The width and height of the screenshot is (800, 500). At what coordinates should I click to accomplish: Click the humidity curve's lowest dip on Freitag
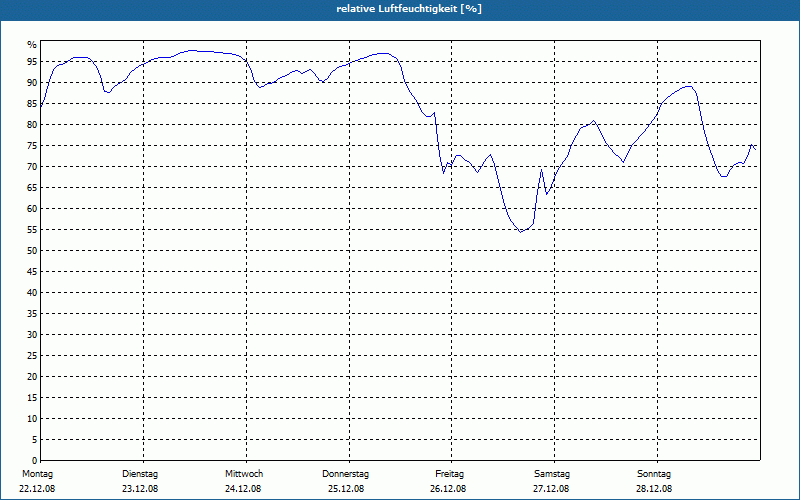(521, 232)
